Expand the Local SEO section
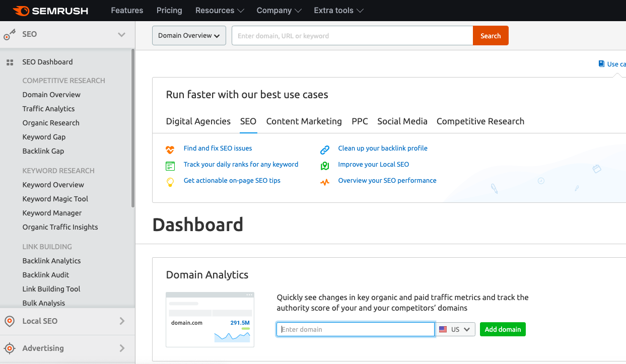626x364 pixels. tap(122, 321)
